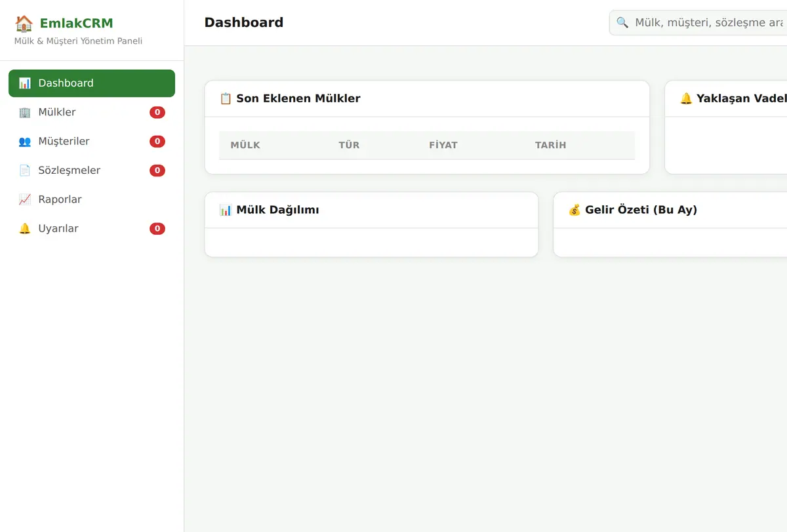Click the Raporlar chart icon

coord(25,199)
